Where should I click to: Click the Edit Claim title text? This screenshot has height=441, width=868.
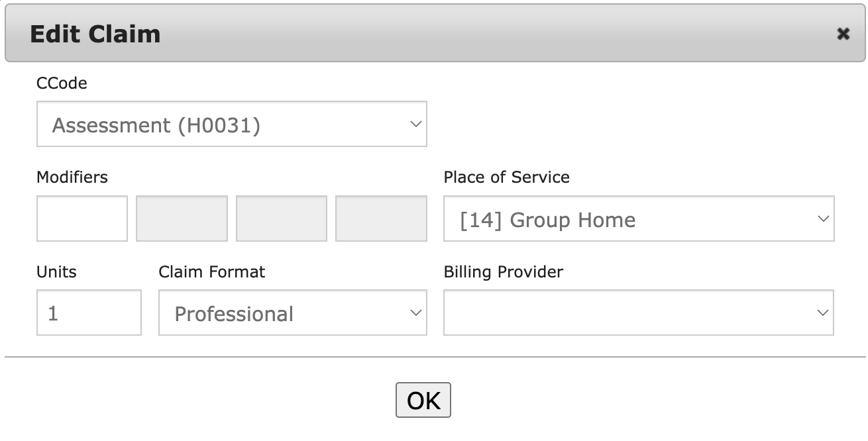pyautogui.click(x=95, y=34)
